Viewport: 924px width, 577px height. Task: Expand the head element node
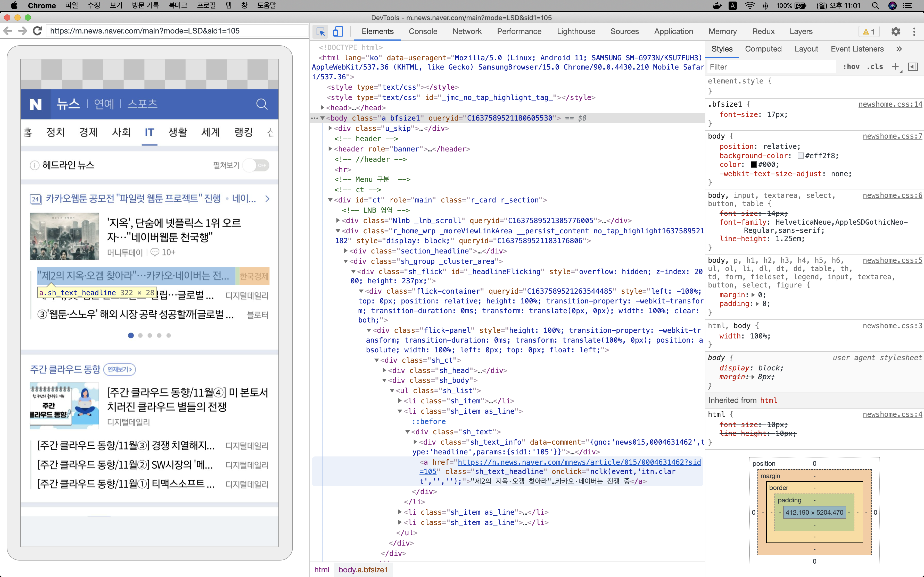pyautogui.click(x=323, y=108)
